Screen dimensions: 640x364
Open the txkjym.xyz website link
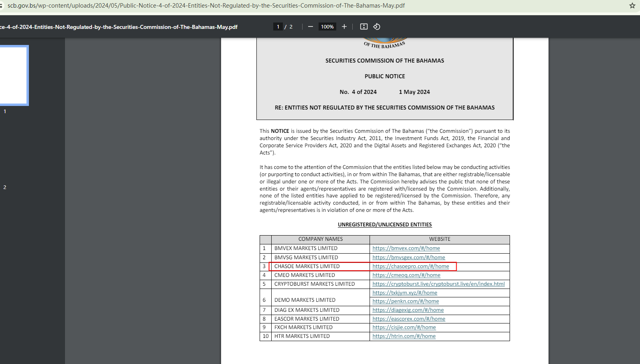pyautogui.click(x=404, y=293)
